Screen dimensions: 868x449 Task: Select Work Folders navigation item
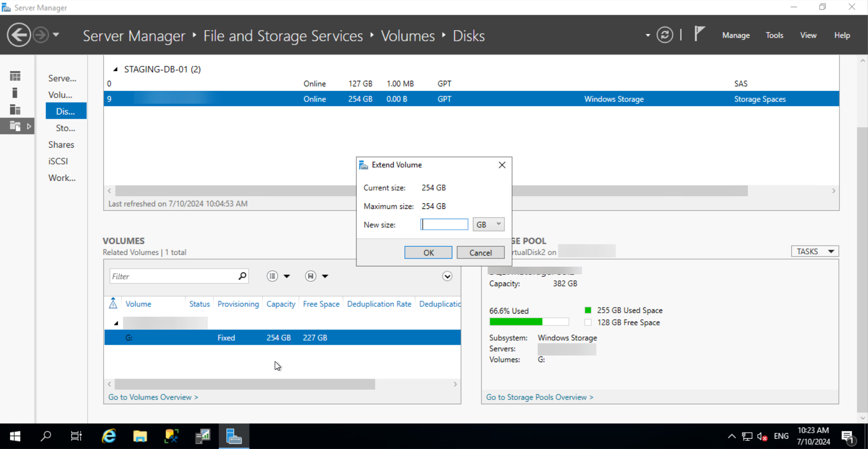[62, 178]
